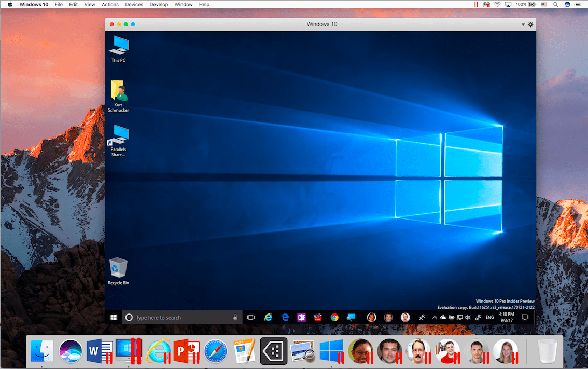Open the Devices menu
The height and width of the screenshot is (369, 588).
pos(134,5)
